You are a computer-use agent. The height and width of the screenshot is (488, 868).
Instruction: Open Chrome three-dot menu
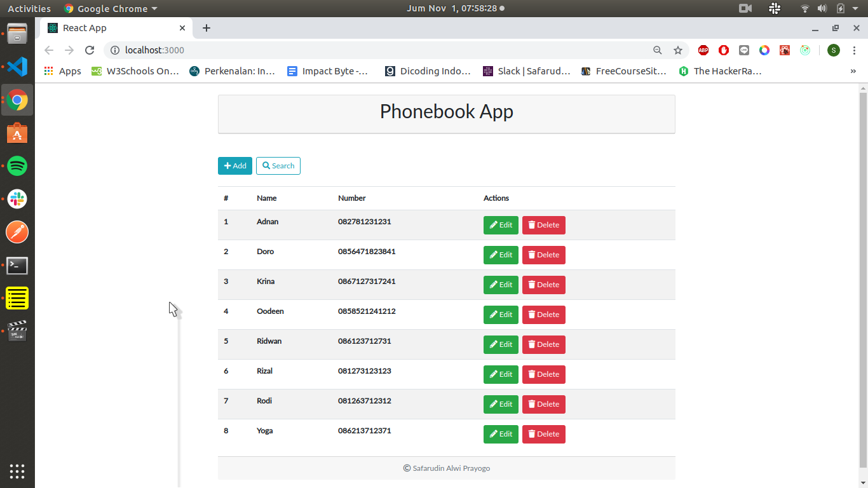[854, 50]
